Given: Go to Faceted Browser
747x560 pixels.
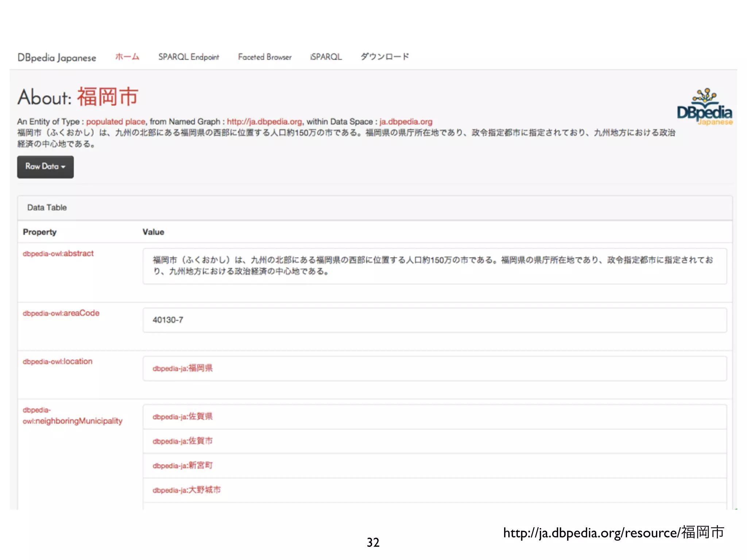Looking at the screenshot, I should [265, 57].
